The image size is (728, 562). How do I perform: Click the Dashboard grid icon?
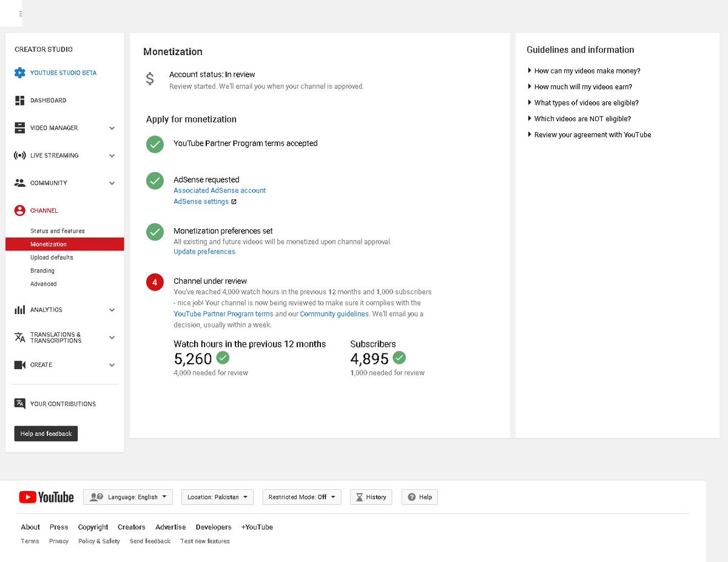pos(19,101)
